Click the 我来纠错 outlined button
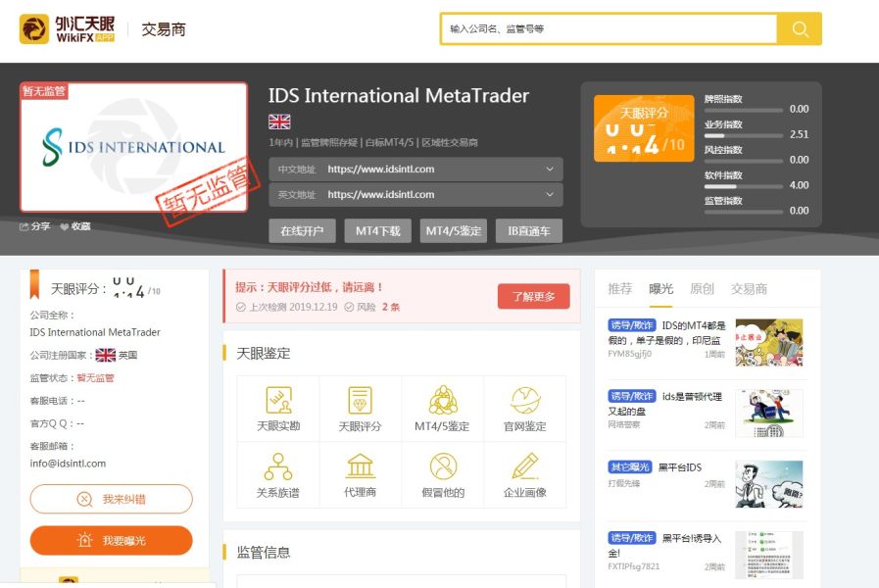Screen dimensions: 879x588 (111, 499)
